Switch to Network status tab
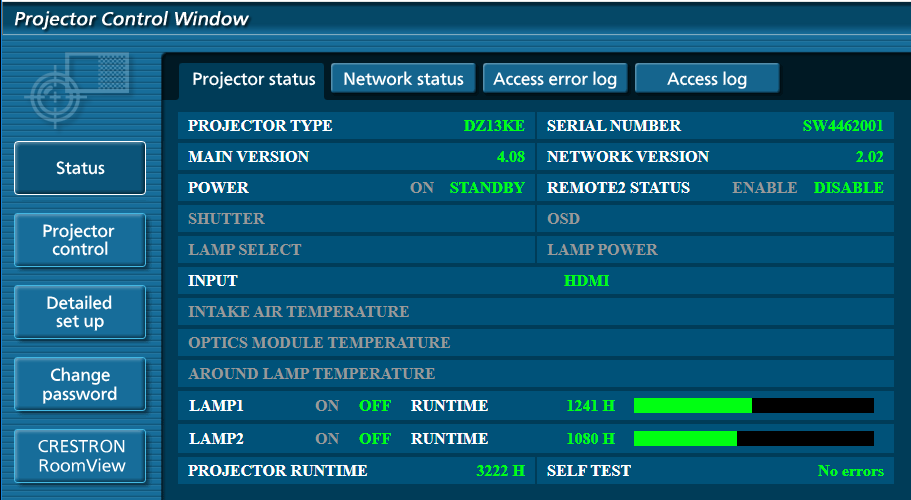Screen dimensions: 911x500 (x=403, y=79)
